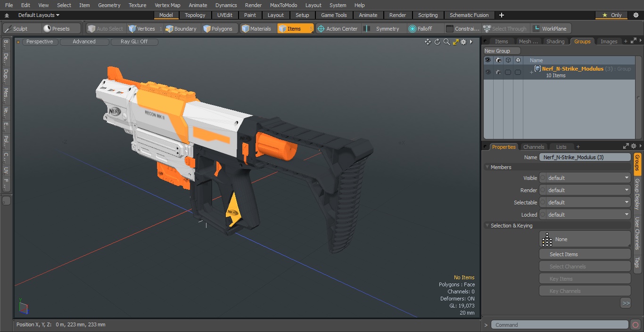Viewport: 644px width, 332px height.
Task: Check the second box in Nerf_N-Strike_Modulus row
Action: coord(518,72)
